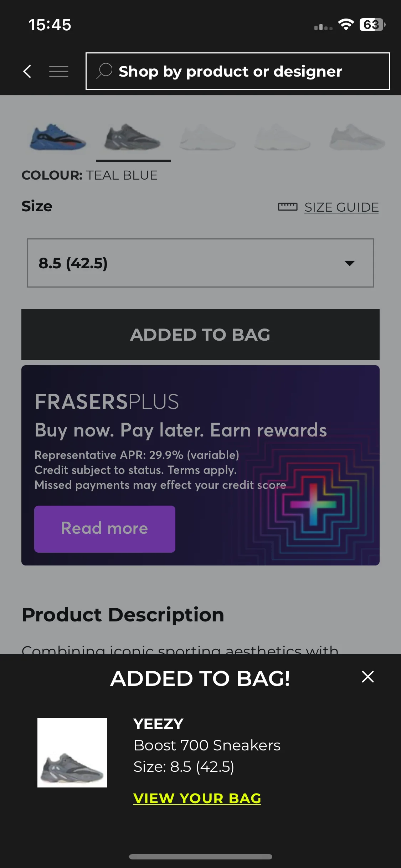Tap the back arrow icon
401x868 pixels.
click(x=27, y=71)
